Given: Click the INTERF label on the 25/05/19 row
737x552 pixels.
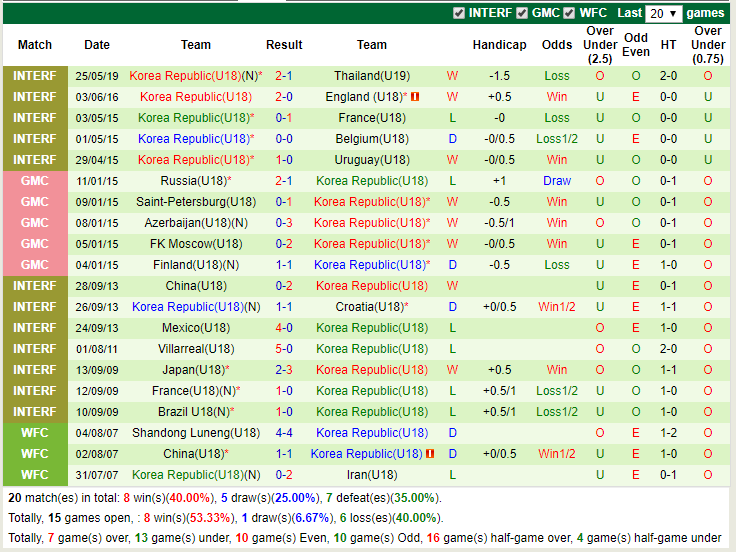Looking at the screenshot, I should 35,76.
